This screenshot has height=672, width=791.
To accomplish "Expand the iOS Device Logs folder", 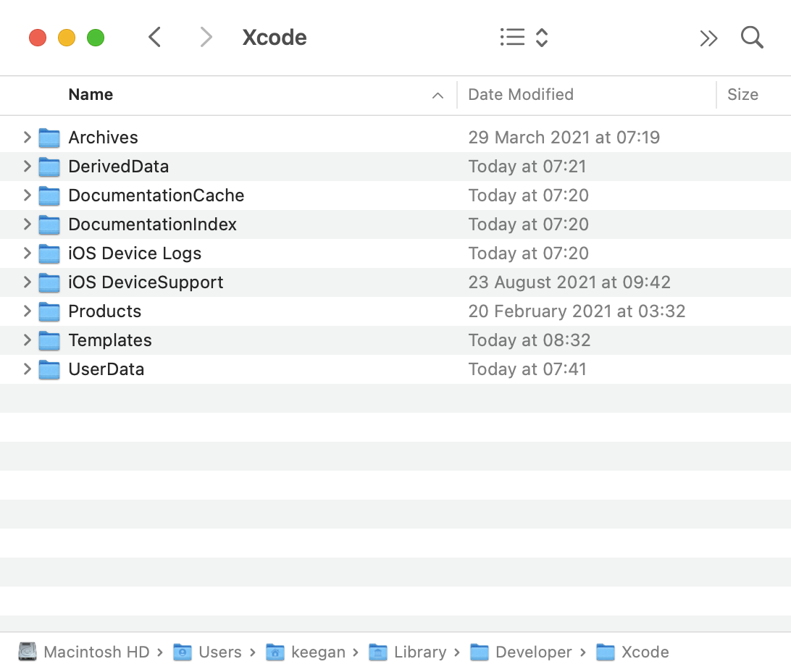I will pos(27,253).
